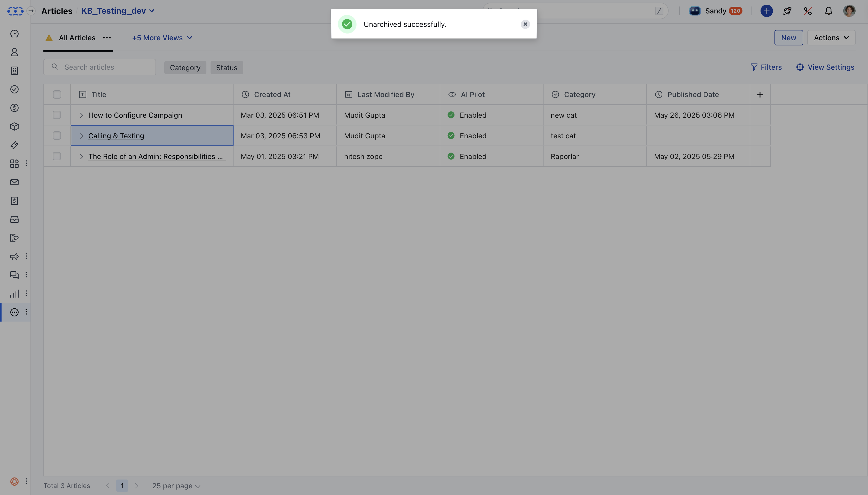
Task: Open the 25 per page dropdown
Action: (x=176, y=486)
